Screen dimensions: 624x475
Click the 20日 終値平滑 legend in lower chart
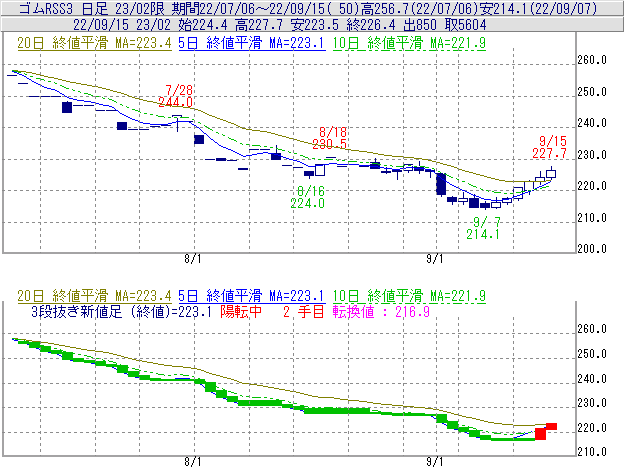[x=94, y=296]
